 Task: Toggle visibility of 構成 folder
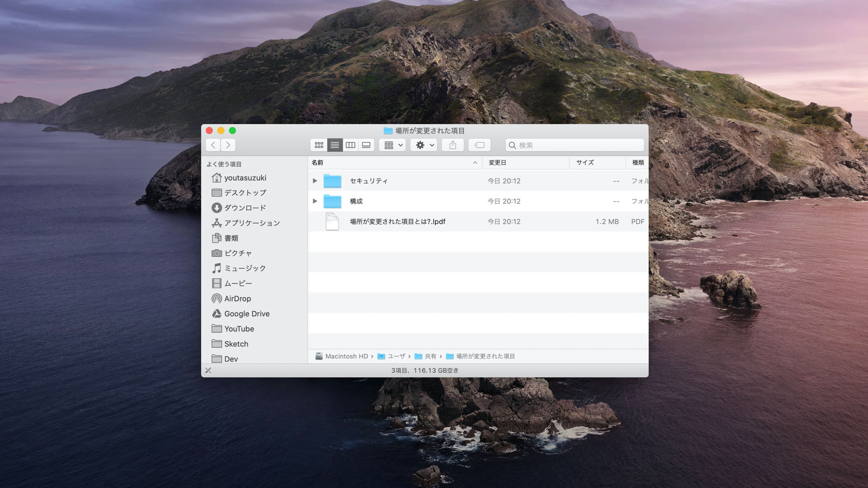coord(314,201)
